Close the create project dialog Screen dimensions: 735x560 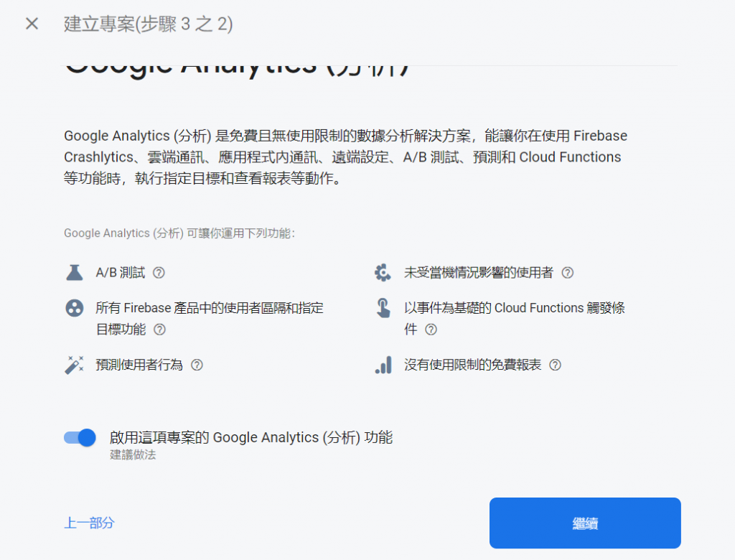32,24
